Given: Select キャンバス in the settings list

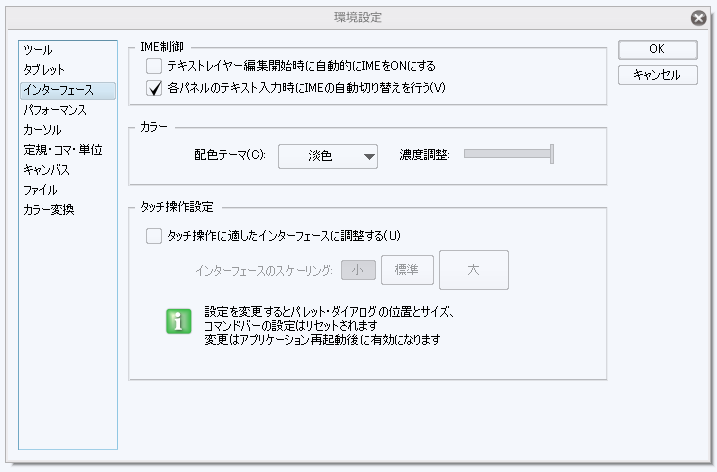Looking at the screenshot, I should point(47,170).
